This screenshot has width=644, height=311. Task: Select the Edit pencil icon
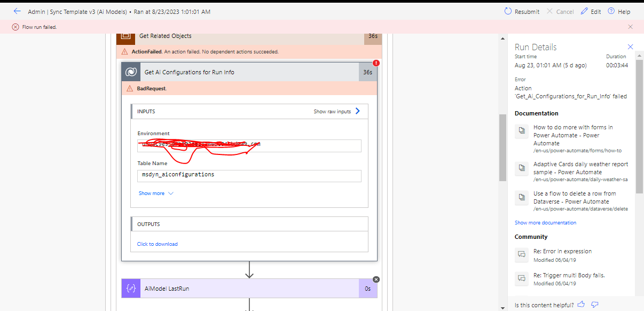583,11
